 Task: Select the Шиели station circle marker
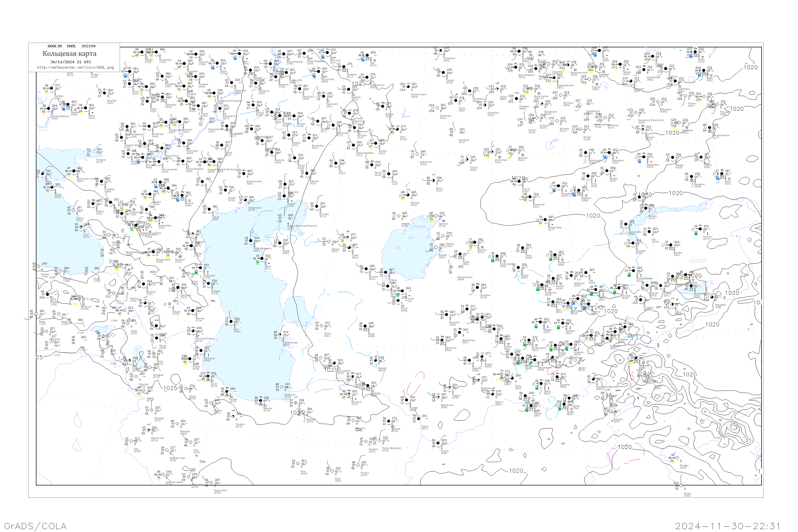pyautogui.click(x=519, y=268)
